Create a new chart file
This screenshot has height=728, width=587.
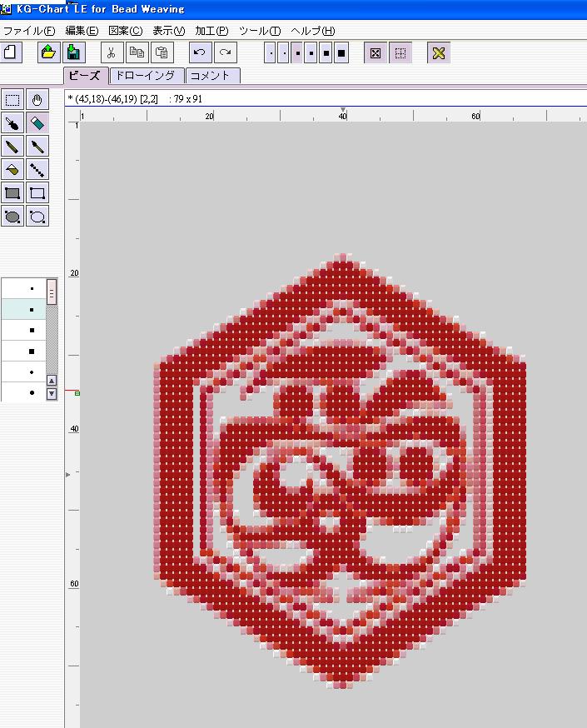tap(11, 52)
